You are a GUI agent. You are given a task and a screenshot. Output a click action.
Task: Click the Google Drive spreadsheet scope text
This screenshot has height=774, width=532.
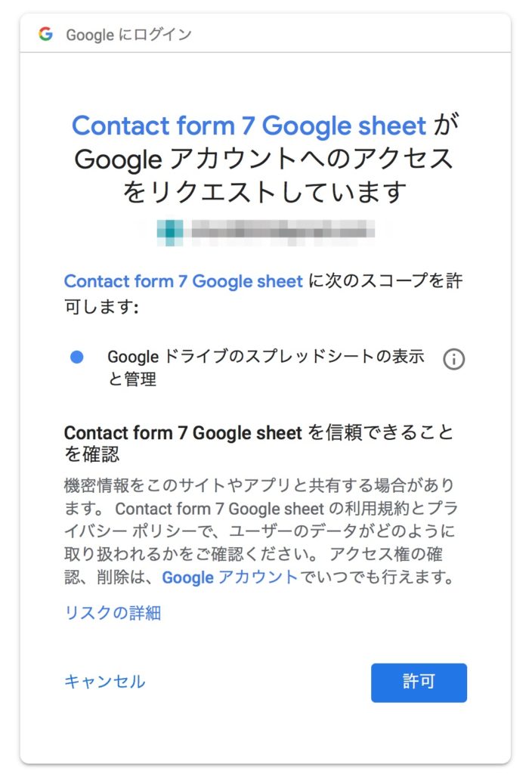(x=266, y=358)
